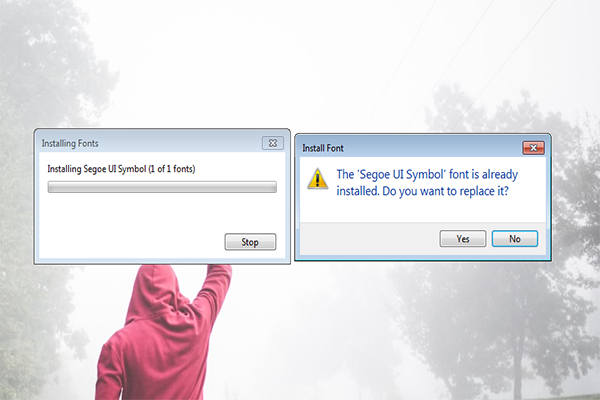Select the Install Font title bar
The image size is (600, 400).
pyautogui.click(x=409, y=148)
